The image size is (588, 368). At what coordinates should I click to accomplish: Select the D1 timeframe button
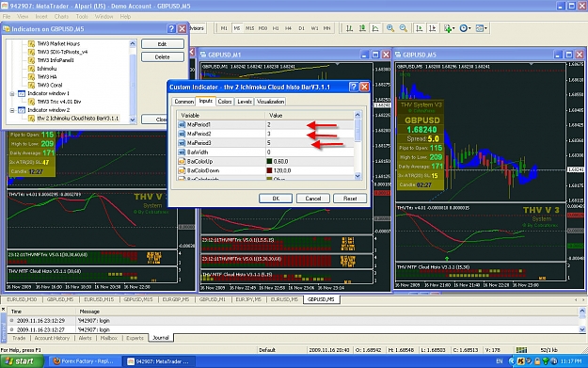tap(301, 28)
